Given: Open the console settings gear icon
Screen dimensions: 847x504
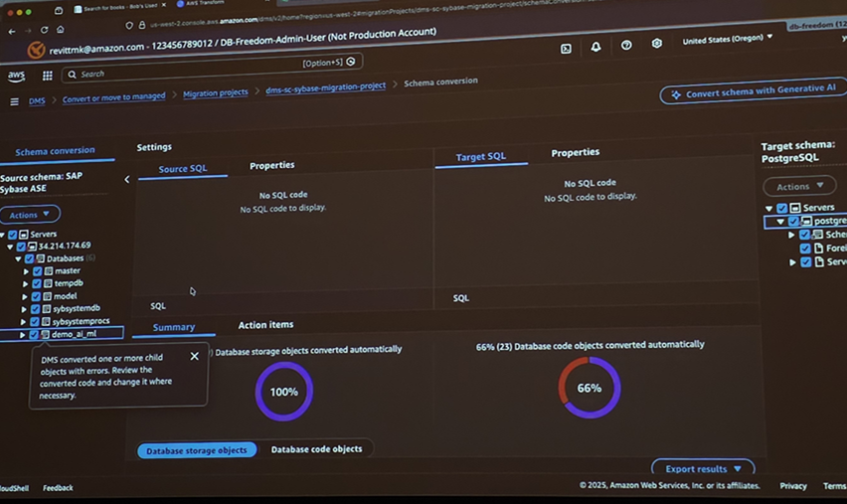Looking at the screenshot, I should pos(656,44).
